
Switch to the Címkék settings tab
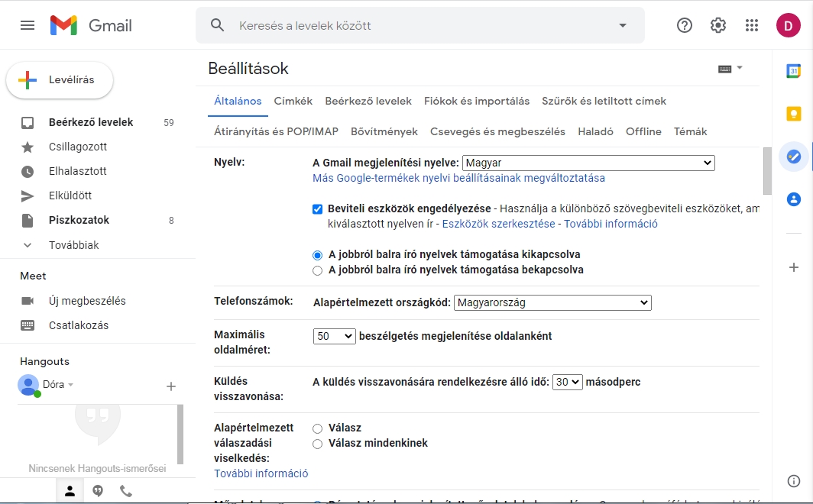(293, 101)
